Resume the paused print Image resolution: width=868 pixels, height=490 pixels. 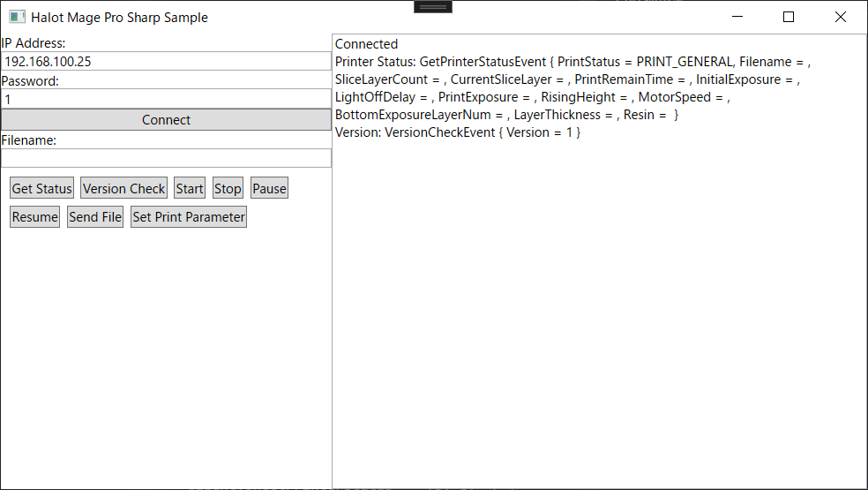coord(34,217)
